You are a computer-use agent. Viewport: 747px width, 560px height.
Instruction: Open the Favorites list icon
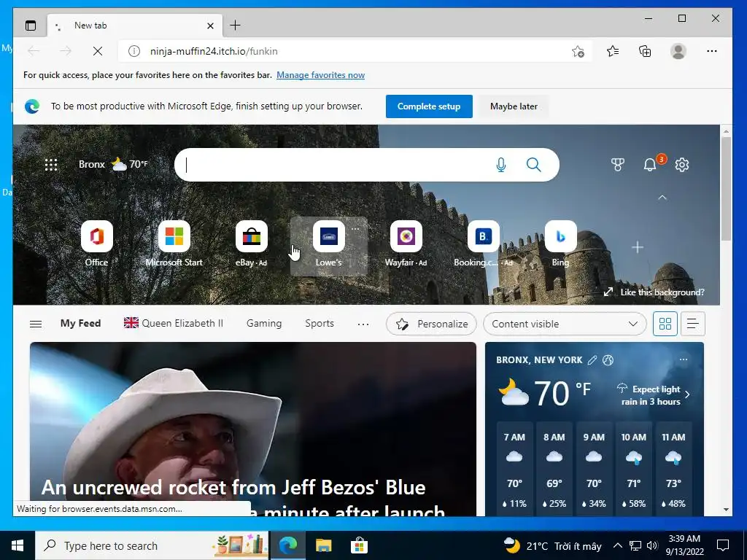click(613, 51)
